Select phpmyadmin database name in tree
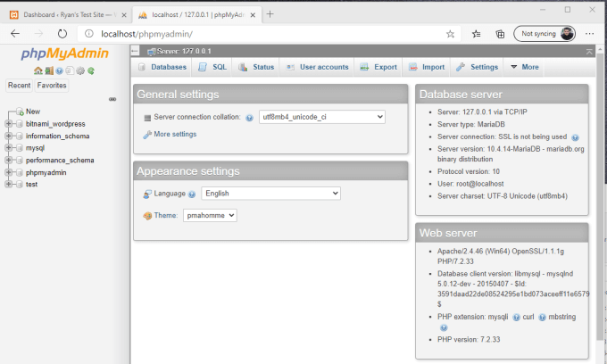 tap(46, 172)
